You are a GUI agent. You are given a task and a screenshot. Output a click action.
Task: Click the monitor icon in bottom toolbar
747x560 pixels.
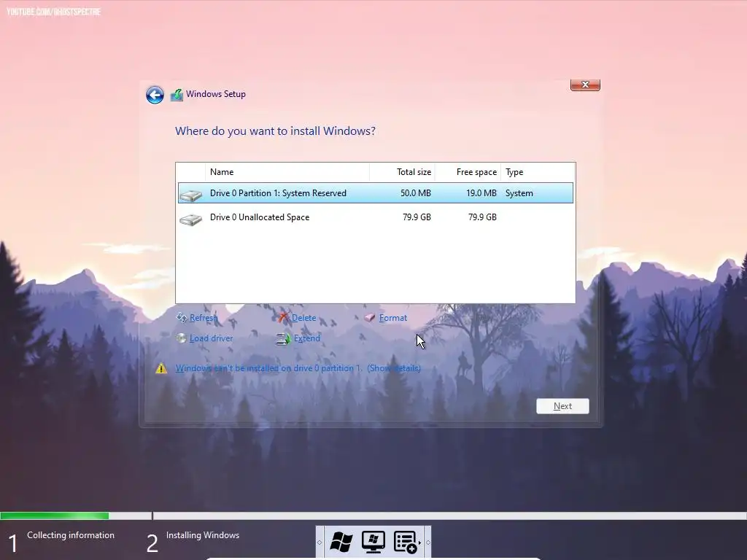pos(373,542)
